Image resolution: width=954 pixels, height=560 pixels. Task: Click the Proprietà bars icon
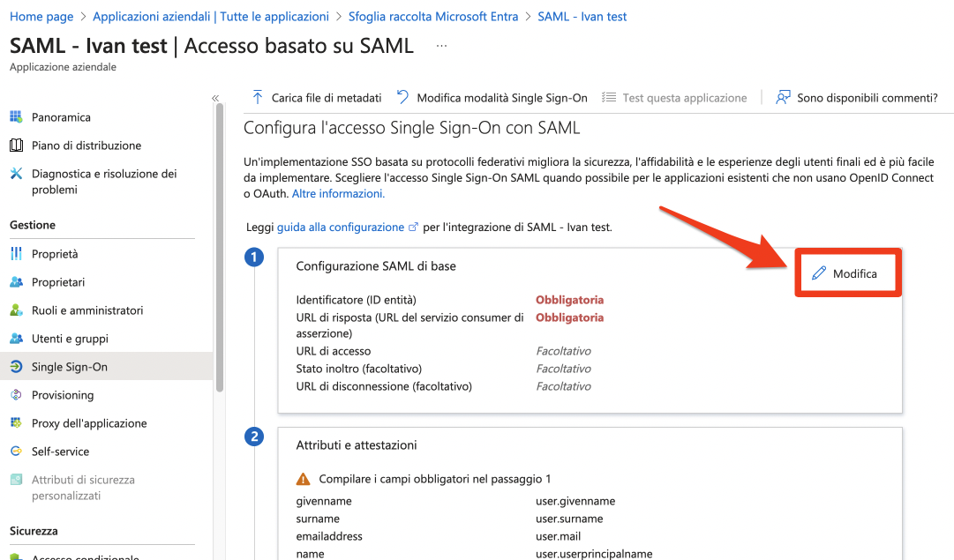point(16,254)
